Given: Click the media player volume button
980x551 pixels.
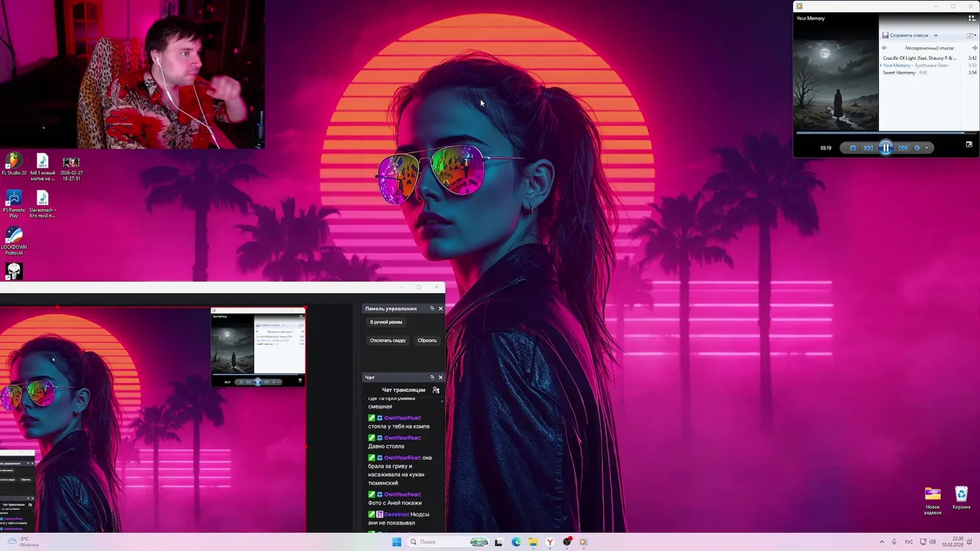Looking at the screenshot, I should (x=917, y=148).
